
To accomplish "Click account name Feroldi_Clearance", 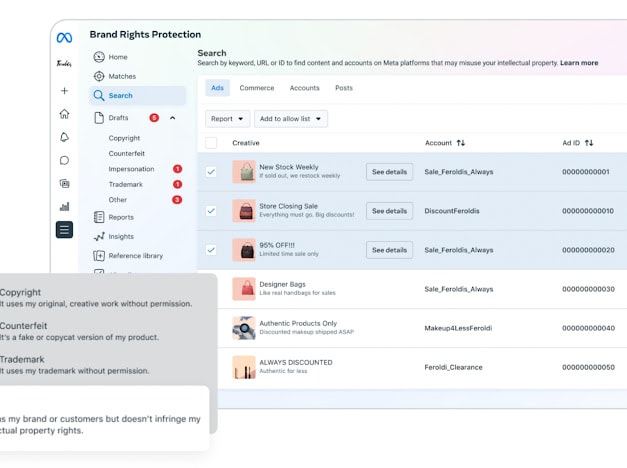I will [x=453, y=367].
